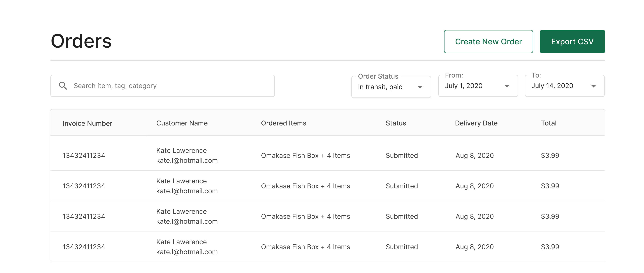Click Omakase Fish Box items in fourth row
This screenshot has height=273, width=644.
click(306, 247)
